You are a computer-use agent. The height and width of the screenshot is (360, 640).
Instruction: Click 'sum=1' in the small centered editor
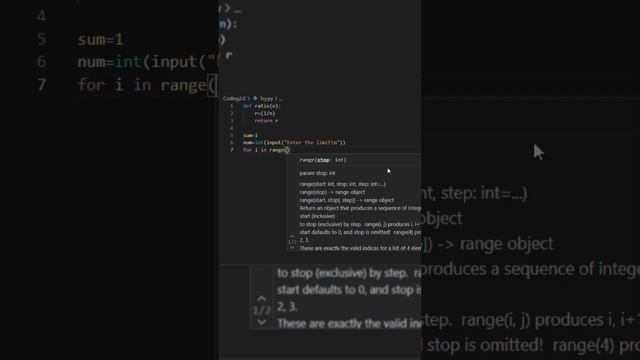pyautogui.click(x=250, y=135)
